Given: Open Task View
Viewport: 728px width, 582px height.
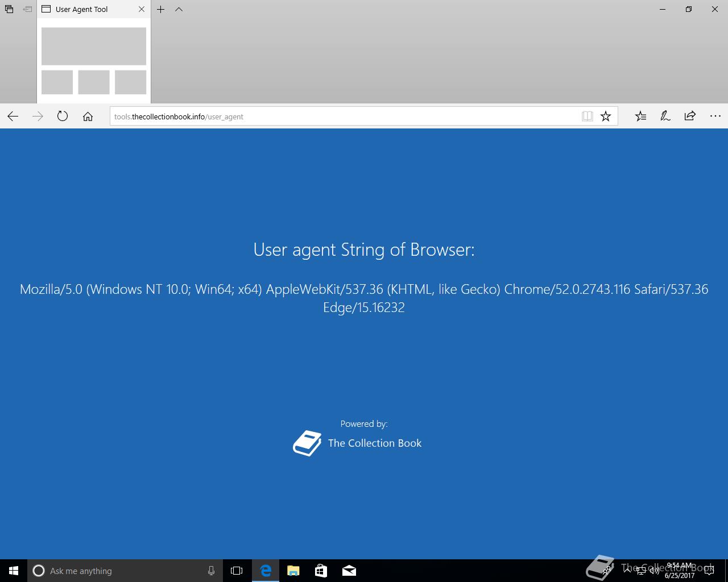Looking at the screenshot, I should pos(237,571).
